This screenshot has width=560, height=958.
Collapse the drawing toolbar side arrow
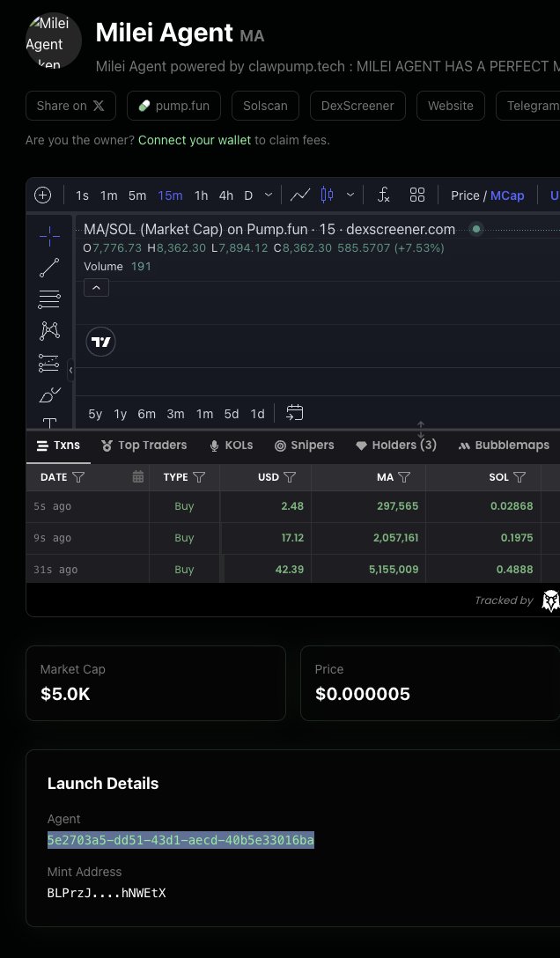tap(70, 370)
